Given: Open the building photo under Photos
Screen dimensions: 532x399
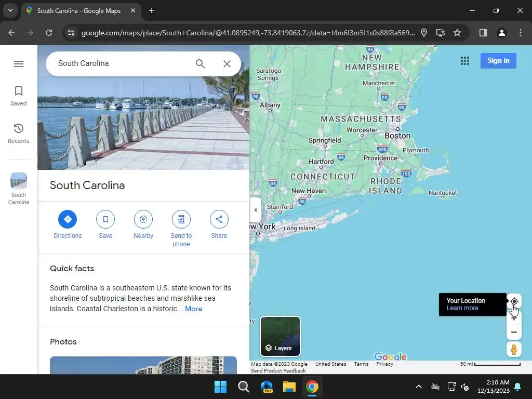Looking at the screenshot, I should pos(143,365).
